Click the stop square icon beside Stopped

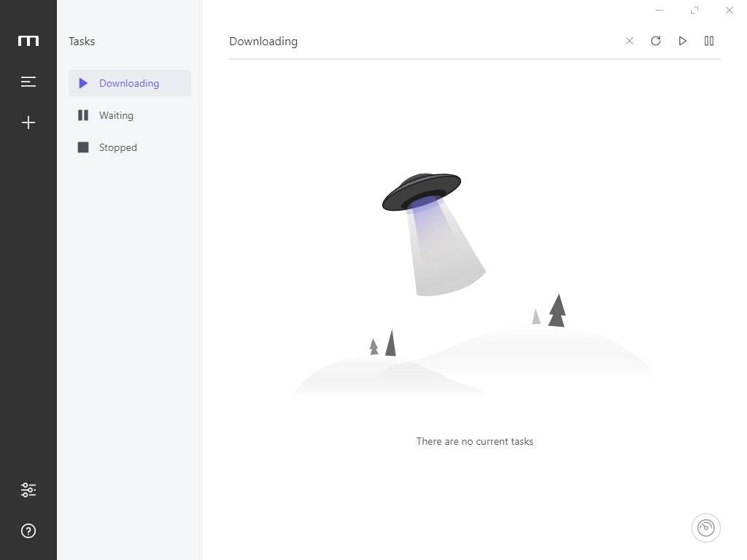[x=83, y=147]
